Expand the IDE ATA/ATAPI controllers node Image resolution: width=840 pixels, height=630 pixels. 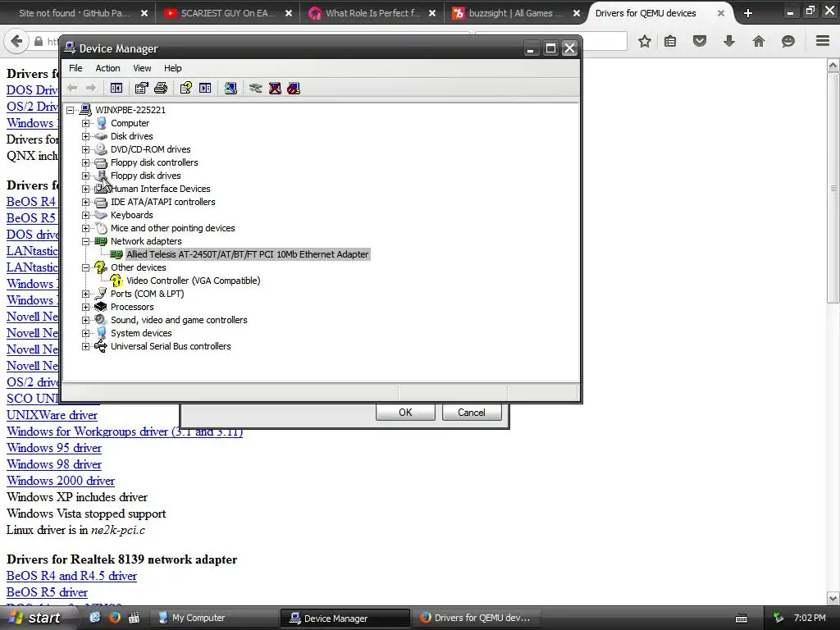85,202
